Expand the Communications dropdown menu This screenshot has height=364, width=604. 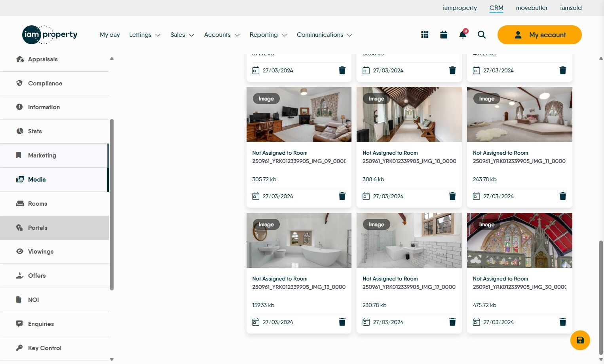tap(325, 35)
